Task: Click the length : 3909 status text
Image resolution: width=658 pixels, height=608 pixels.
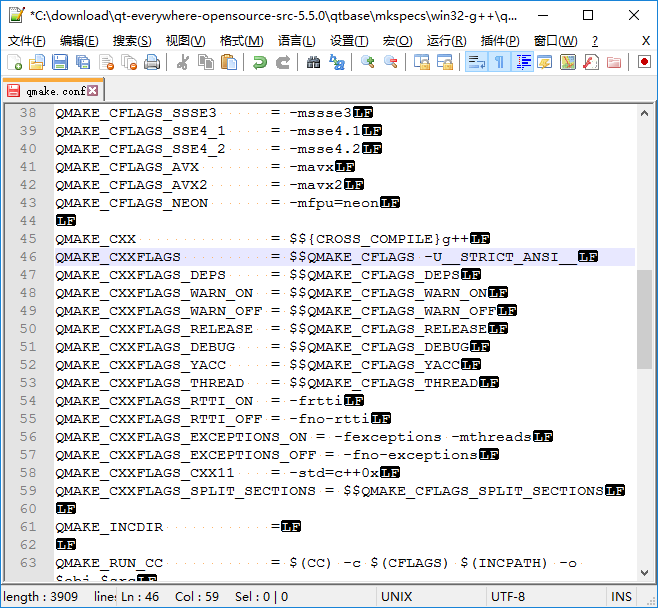Action: [x=41, y=596]
